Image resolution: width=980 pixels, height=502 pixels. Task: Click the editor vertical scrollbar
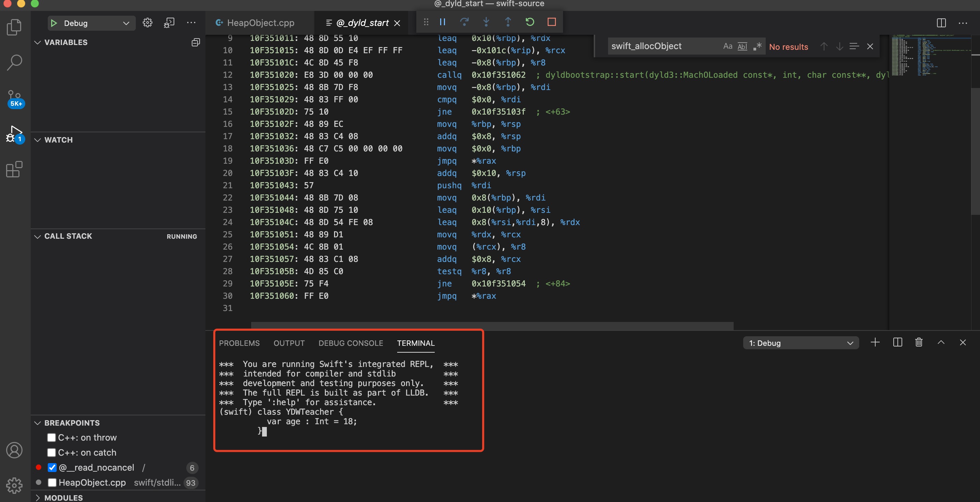pos(976,151)
